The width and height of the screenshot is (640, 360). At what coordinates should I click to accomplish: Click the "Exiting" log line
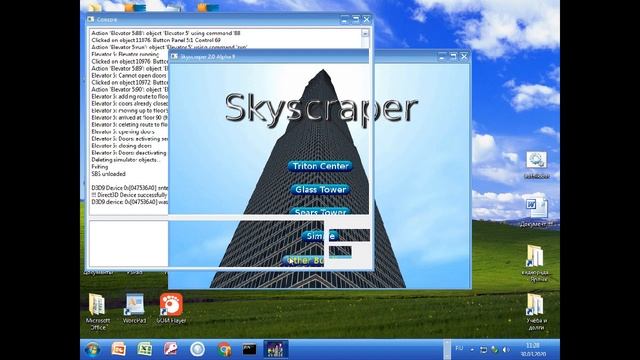coord(100,167)
